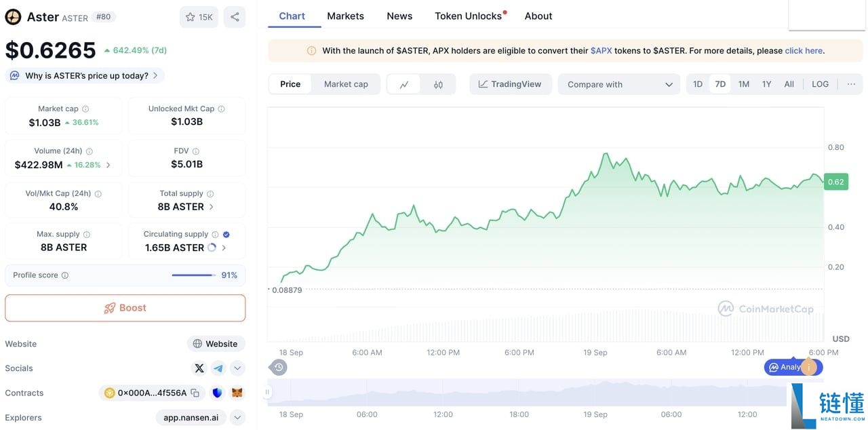
Task: Set chart range to 1M
Action: pyautogui.click(x=744, y=84)
